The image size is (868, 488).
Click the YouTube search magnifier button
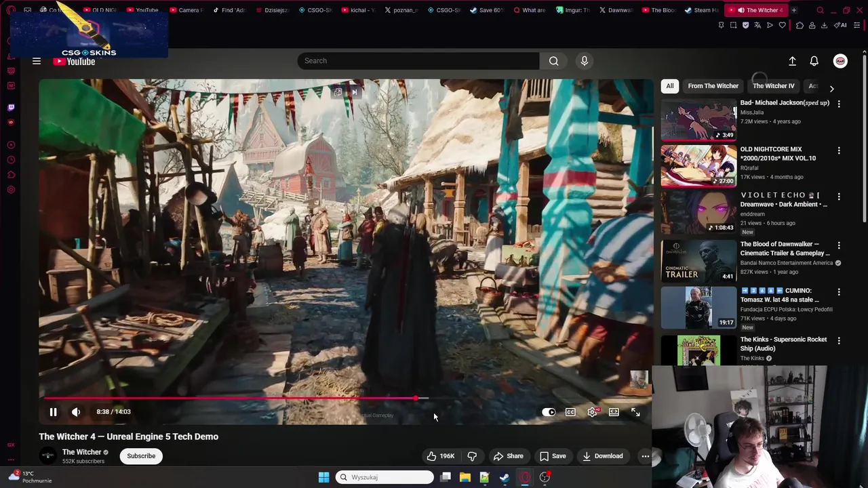554,61
